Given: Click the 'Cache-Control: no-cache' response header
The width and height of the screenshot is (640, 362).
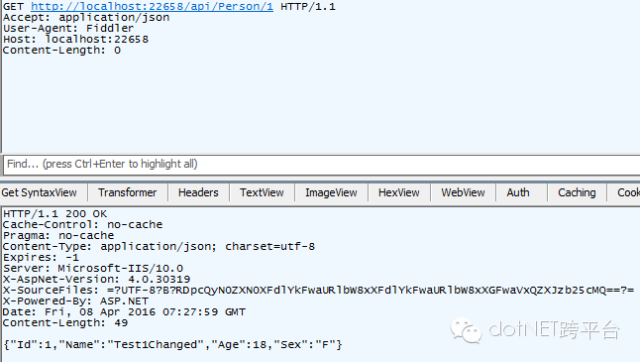Looking at the screenshot, I should pos(82,225).
